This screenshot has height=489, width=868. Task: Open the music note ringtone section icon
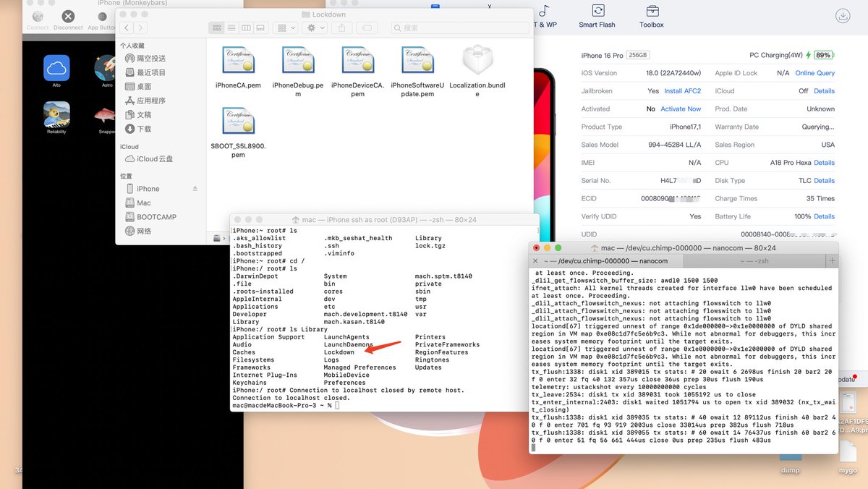pyautogui.click(x=544, y=10)
